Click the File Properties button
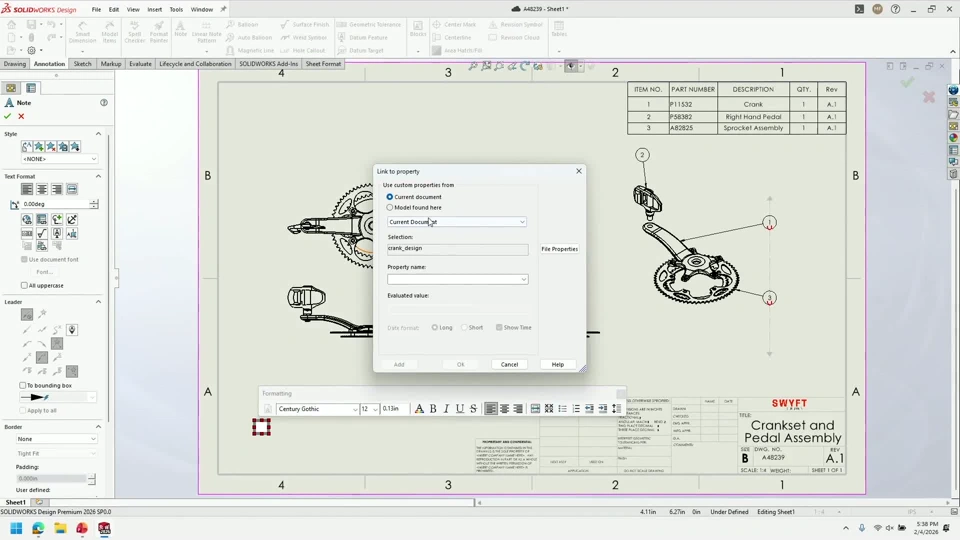This screenshot has height=540, width=960. coord(559,249)
